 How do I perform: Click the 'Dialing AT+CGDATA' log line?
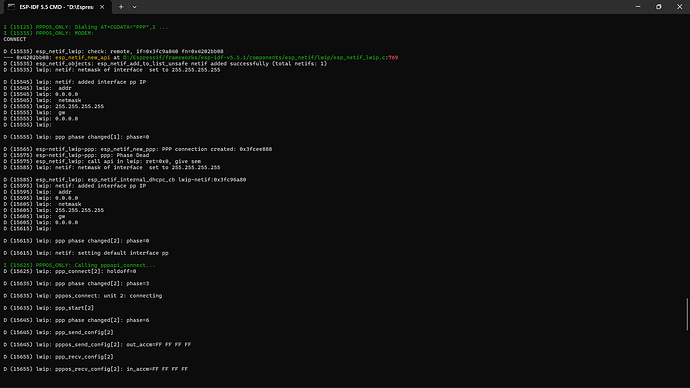coord(86,27)
